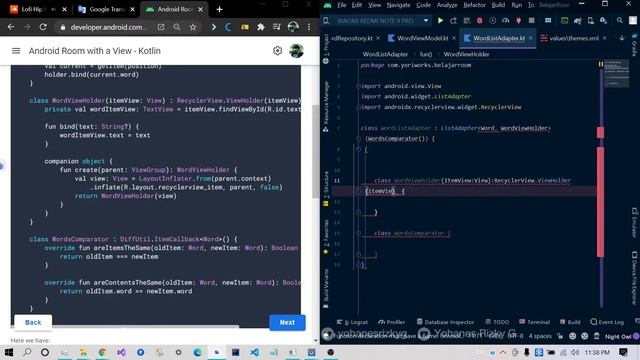640x360 pixels.
Task: Open the Event Log tool window
Action: 607,322
